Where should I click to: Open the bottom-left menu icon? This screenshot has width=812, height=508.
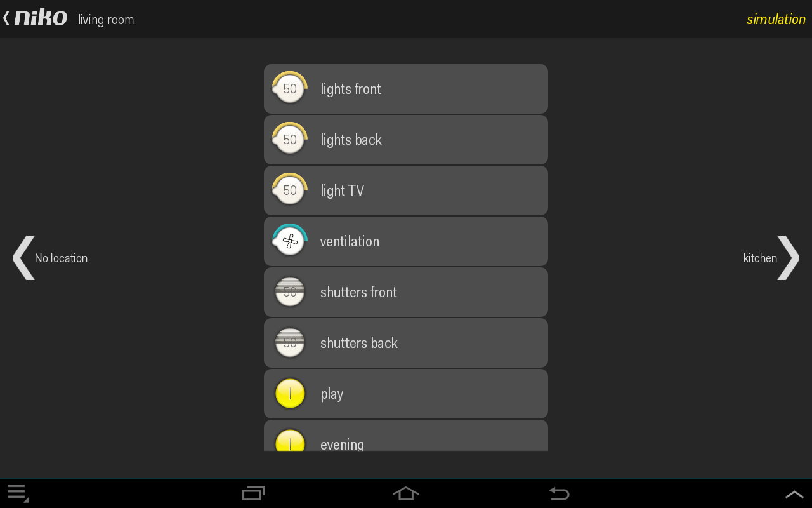point(18,493)
